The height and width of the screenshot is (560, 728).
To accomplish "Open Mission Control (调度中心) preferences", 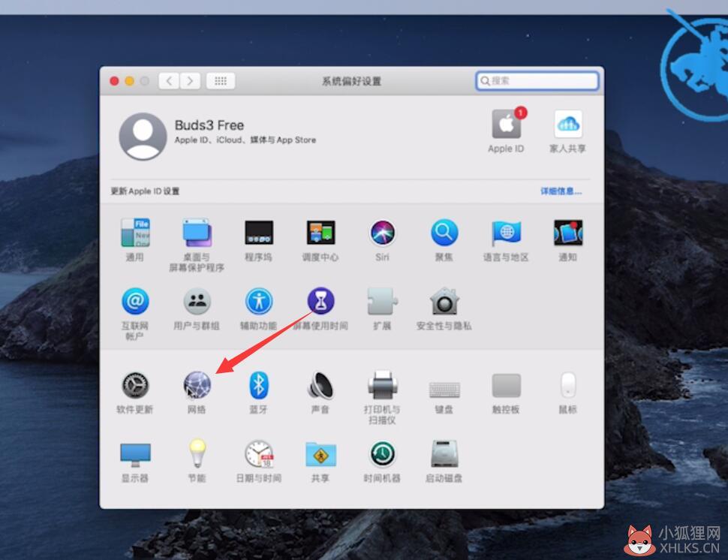I will pyautogui.click(x=320, y=233).
